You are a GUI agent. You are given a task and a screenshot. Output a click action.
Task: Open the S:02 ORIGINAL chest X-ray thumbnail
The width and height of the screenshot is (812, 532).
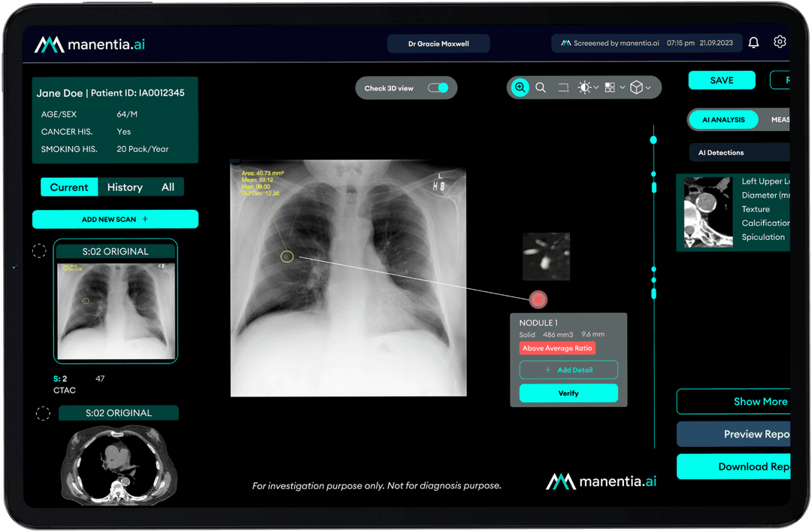pos(116,301)
